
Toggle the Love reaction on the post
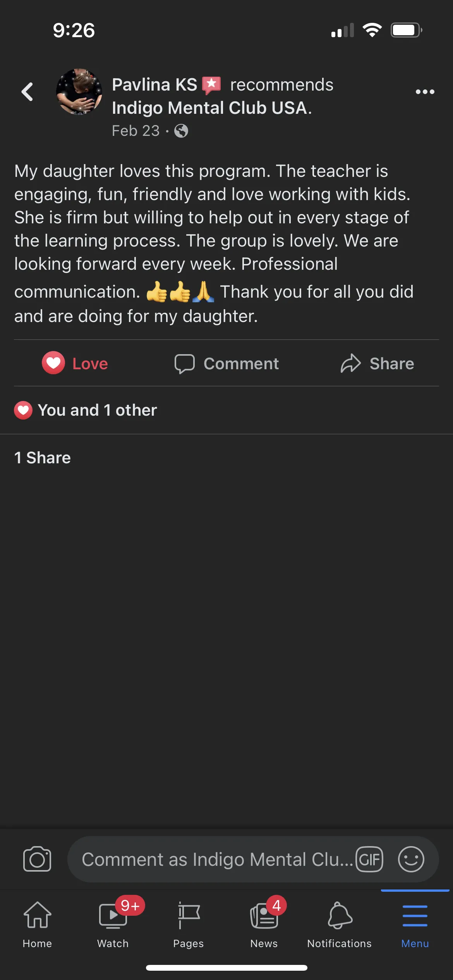click(75, 363)
